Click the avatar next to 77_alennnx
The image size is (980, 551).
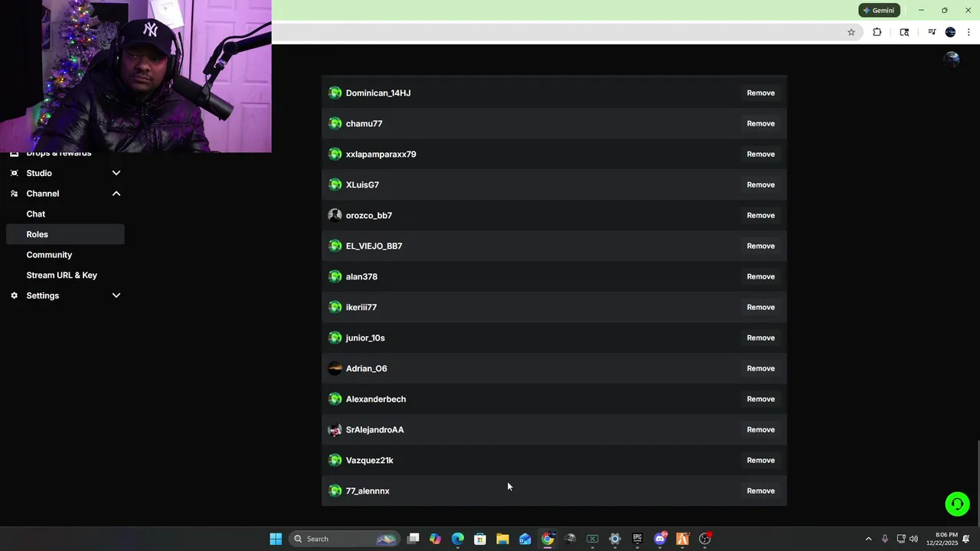click(335, 491)
